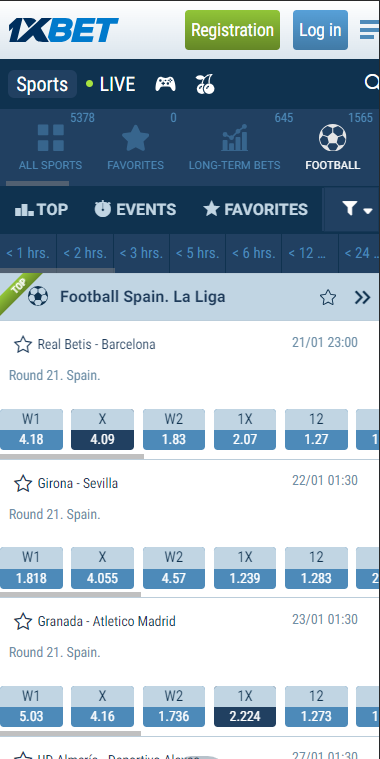Viewport: 380px width, 759px height.
Task: Open the hamburger menu icon
Action: tap(369, 30)
